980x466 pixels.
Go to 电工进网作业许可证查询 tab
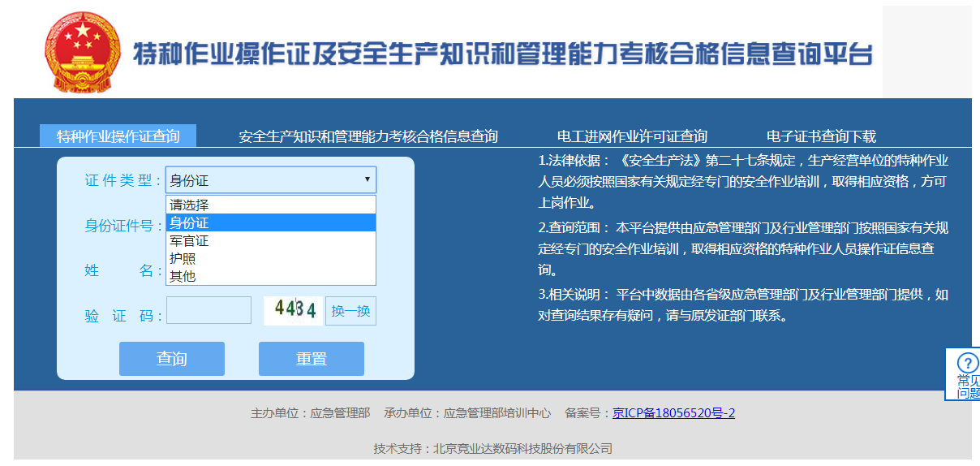pos(632,136)
